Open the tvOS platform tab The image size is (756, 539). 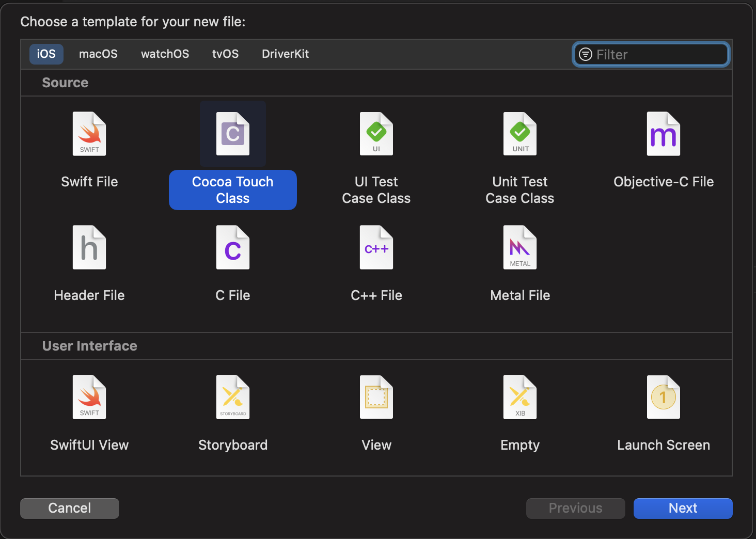(225, 54)
